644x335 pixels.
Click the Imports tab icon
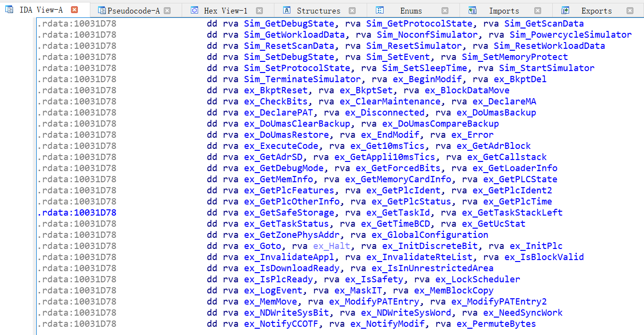472,10
